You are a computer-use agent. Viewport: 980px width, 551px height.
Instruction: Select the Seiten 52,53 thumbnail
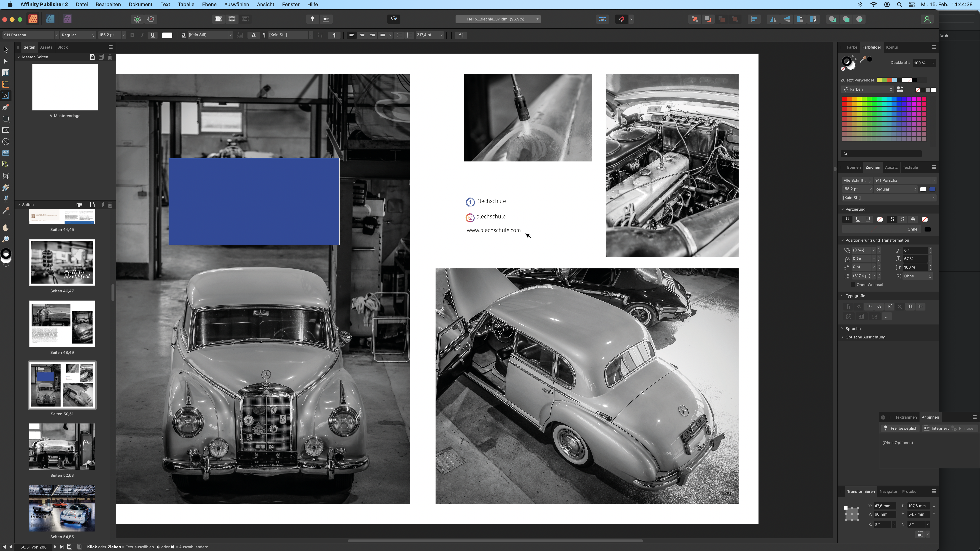[62, 446]
